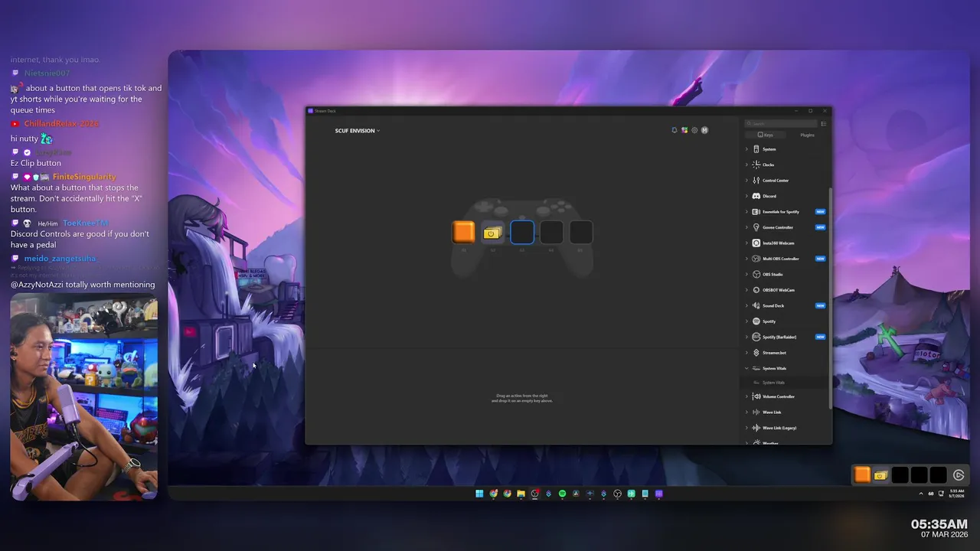Open Stream Deck notifications bell
This screenshot has height=551, width=980.
(675, 130)
